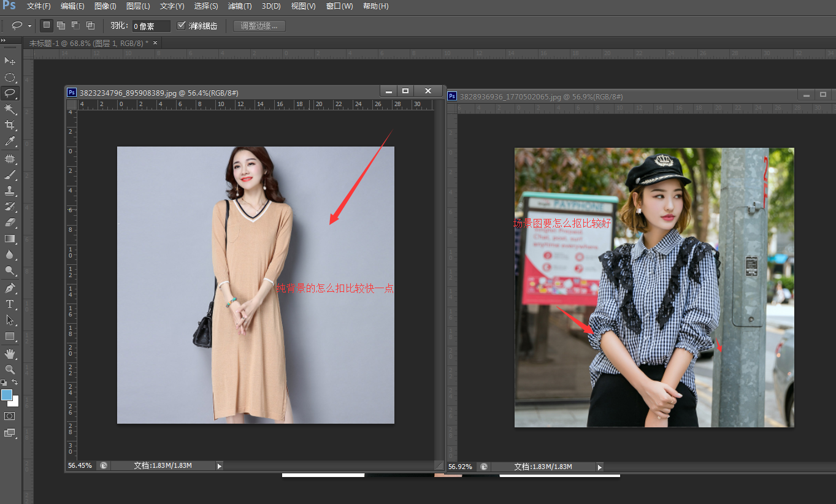Toggle the 消除锯齿 anti-alias checkbox
The image size is (836, 504).
pyautogui.click(x=181, y=26)
